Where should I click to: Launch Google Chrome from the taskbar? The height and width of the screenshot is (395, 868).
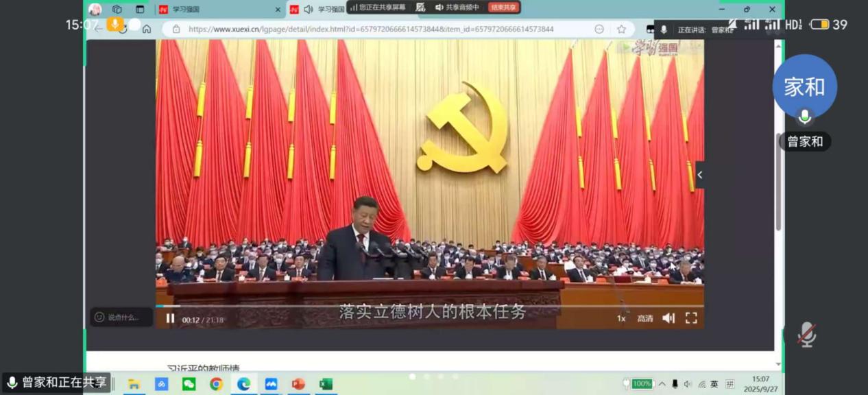click(216, 384)
